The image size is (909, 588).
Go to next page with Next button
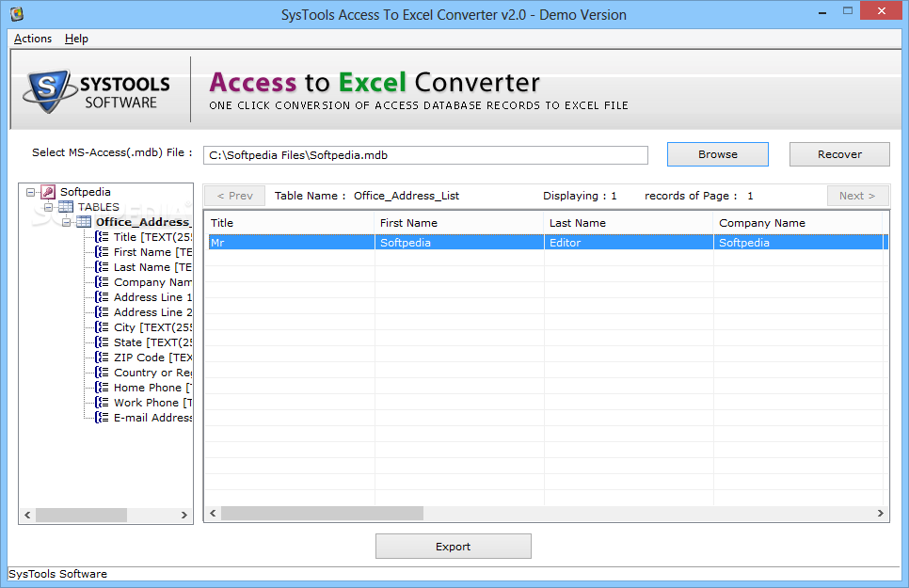(857, 196)
